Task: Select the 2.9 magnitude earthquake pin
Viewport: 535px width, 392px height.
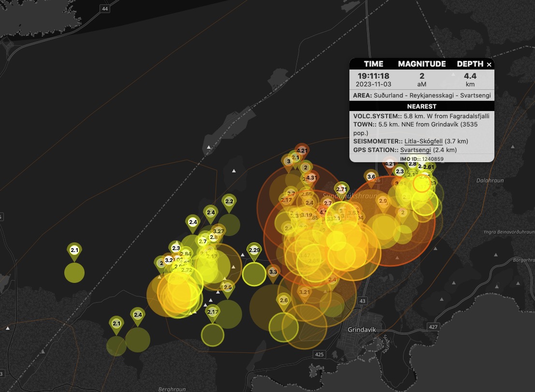Action: point(383,201)
